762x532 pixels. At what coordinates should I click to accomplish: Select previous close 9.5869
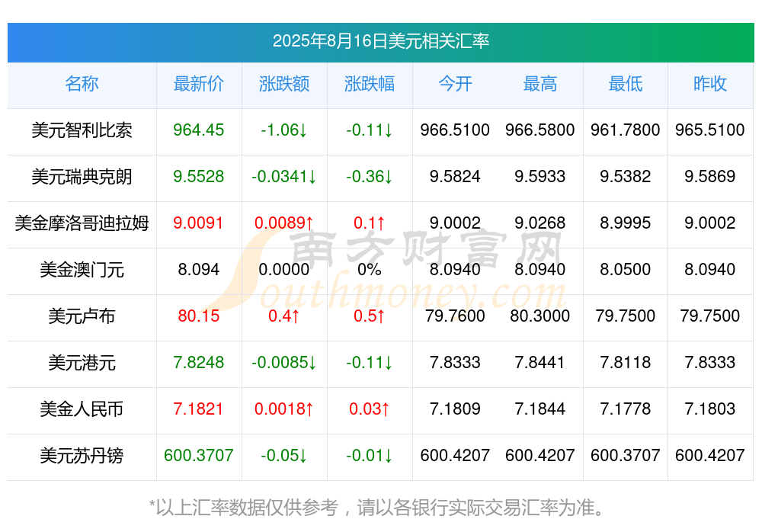[x=710, y=176]
